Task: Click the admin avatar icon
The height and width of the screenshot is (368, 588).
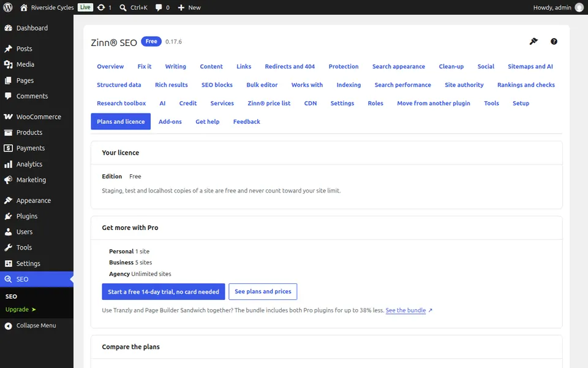Action: tap(579, 7)
